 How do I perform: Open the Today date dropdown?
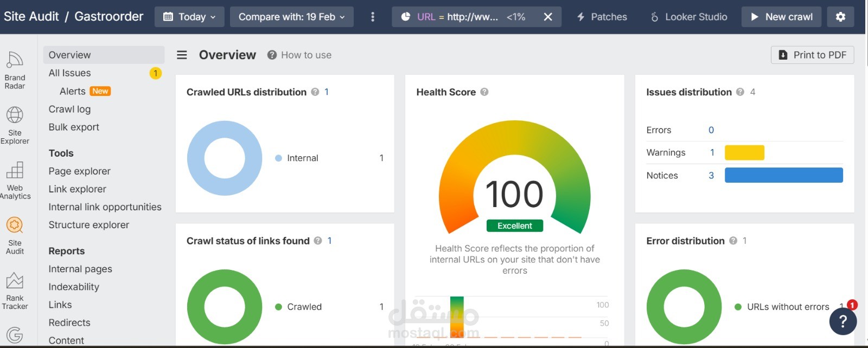(x=189, y=17)
